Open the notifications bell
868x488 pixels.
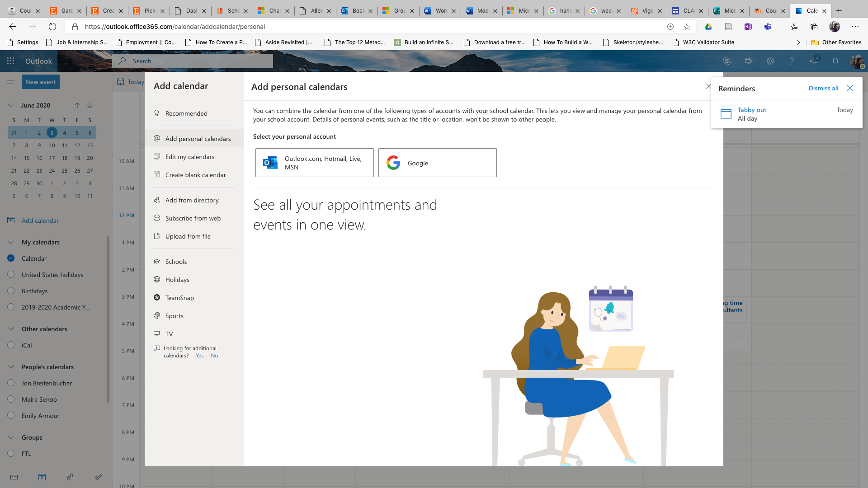tap(835, 61)
